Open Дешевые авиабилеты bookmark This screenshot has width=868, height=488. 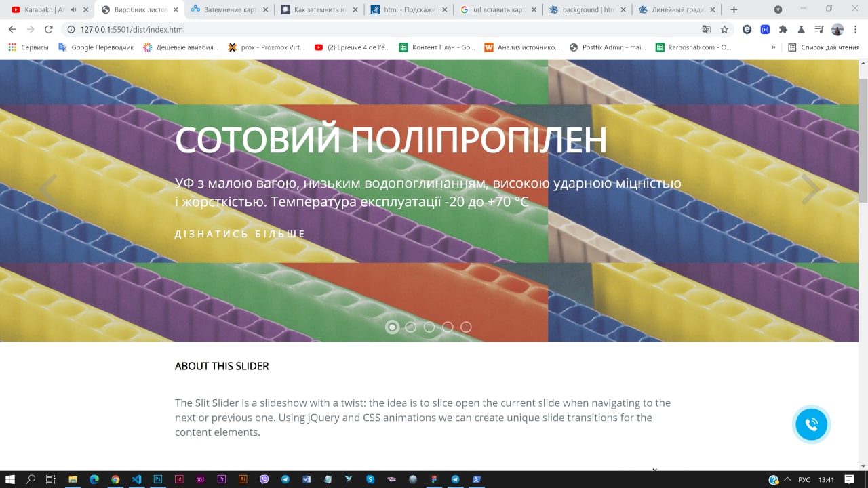(180, 47)
